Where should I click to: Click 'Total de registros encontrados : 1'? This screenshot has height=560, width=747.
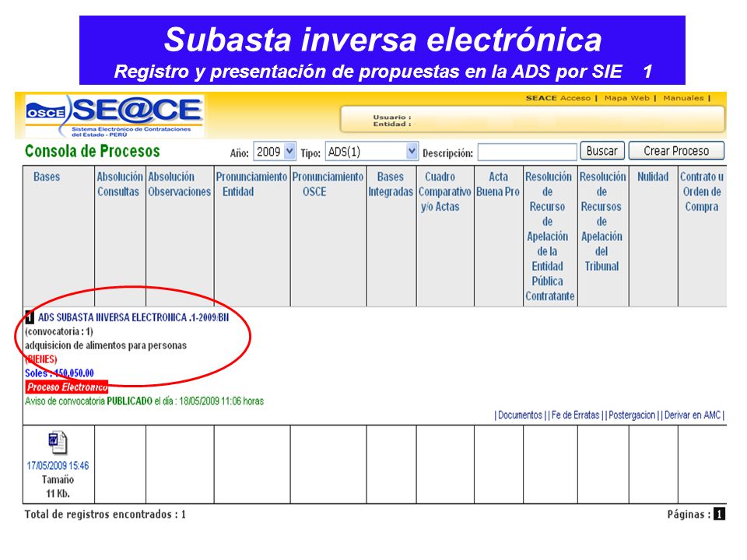tap(105, 514)
